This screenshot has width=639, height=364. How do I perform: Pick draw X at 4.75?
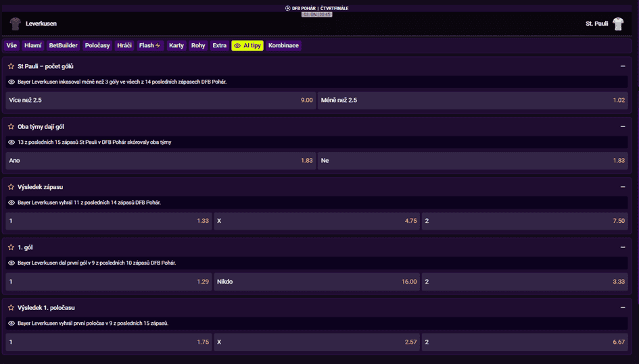click(316, 221)
